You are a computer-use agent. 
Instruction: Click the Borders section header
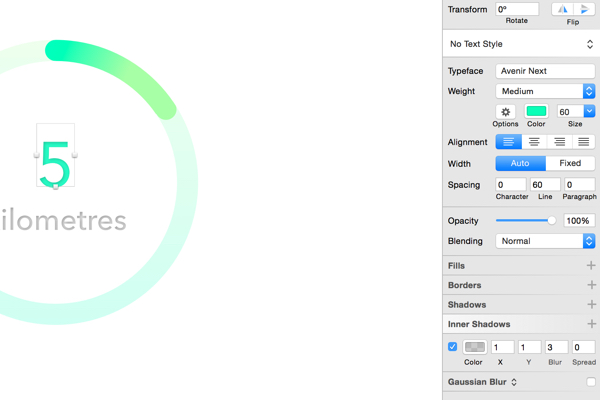pos(464,285)
